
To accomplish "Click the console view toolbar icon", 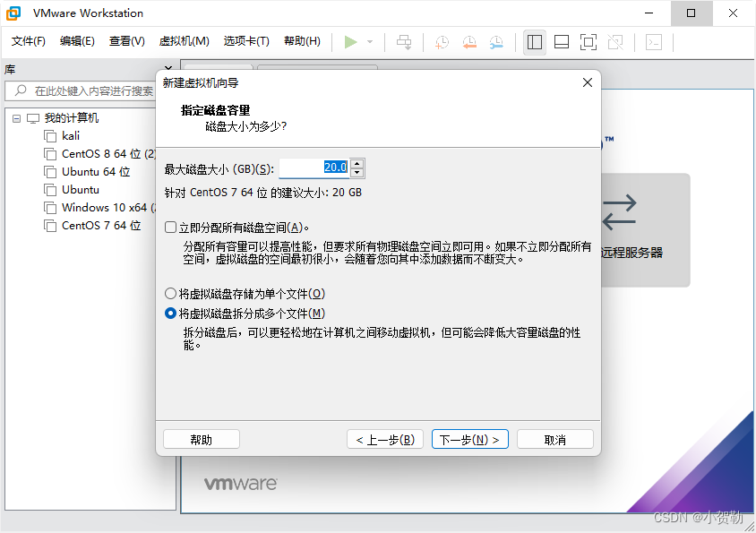I will coord(654,42).
